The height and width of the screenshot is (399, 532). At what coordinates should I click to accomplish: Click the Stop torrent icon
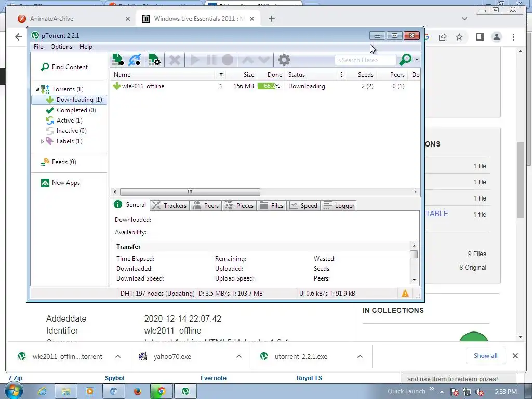pyautogui.click(x=228, y=60)
